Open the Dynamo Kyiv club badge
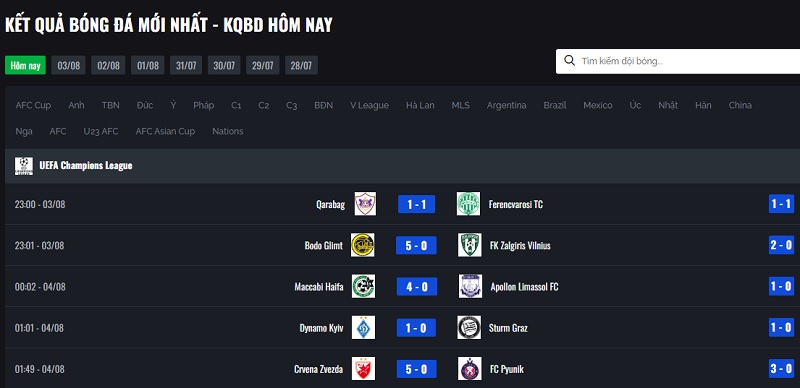 point(363,327)
